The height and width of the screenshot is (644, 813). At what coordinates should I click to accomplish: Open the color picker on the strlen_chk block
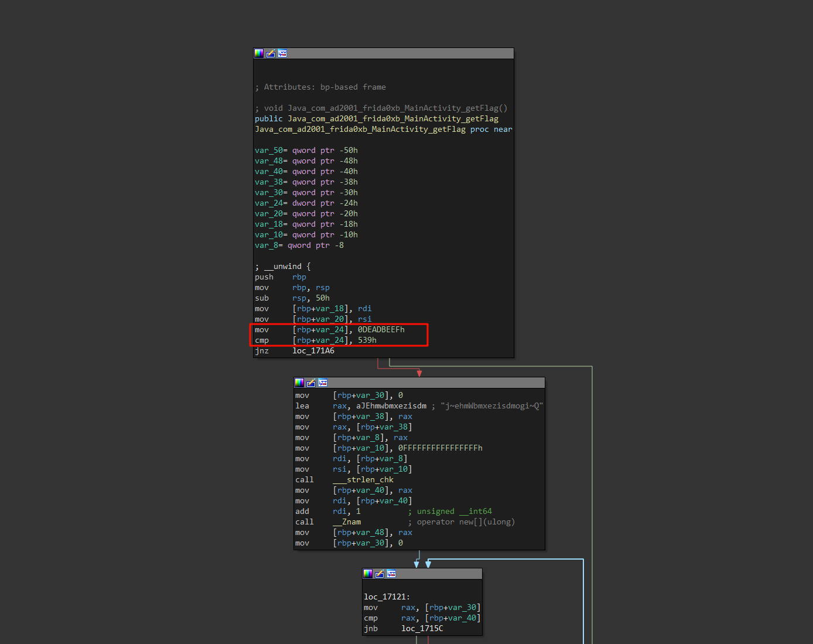click(299, 383)
